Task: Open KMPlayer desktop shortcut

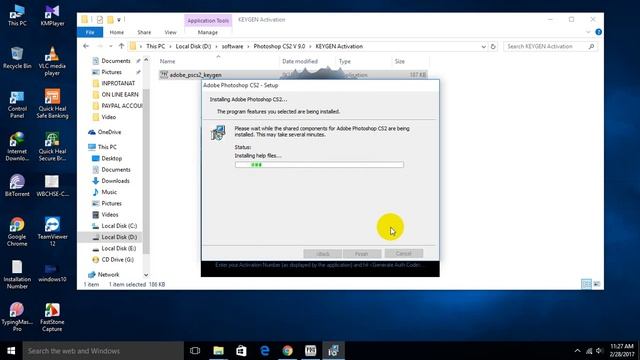Action: (52, 16)
